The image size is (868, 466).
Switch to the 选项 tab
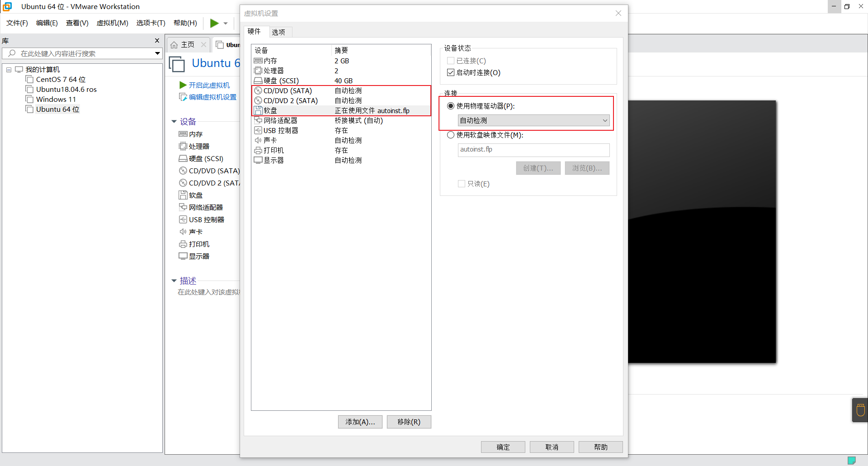coord(279,32)
